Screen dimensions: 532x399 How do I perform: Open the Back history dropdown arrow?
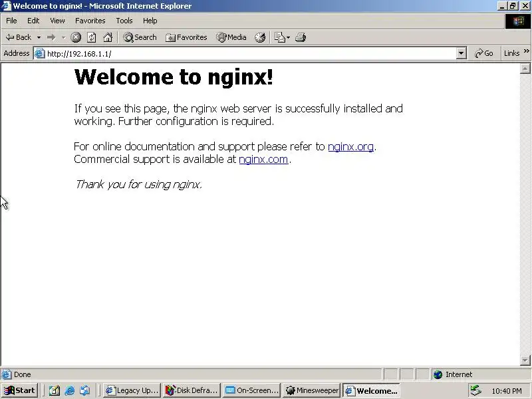pyautogui.click(x=39, y=37)
